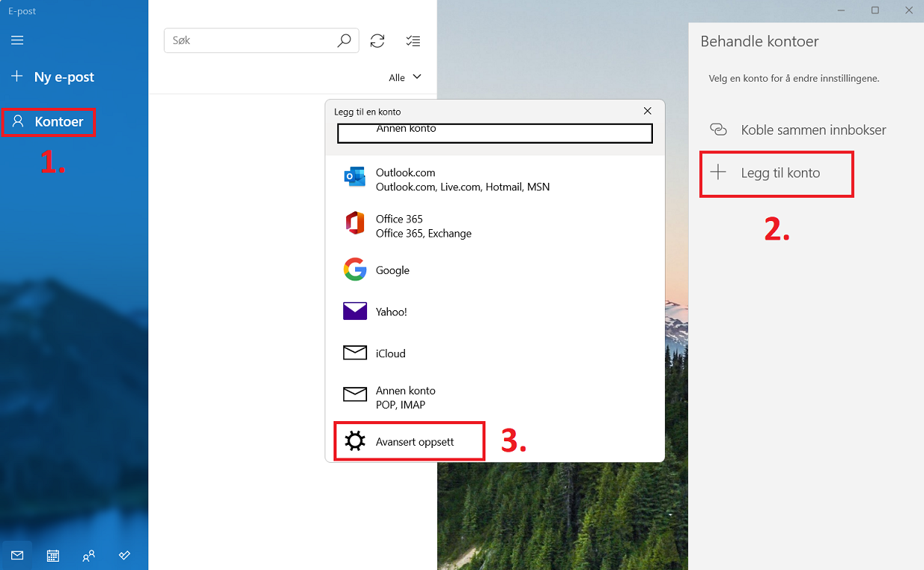Click the purple Yahoo envelope icon
This screenshot has width=924, height=570.
355,311
